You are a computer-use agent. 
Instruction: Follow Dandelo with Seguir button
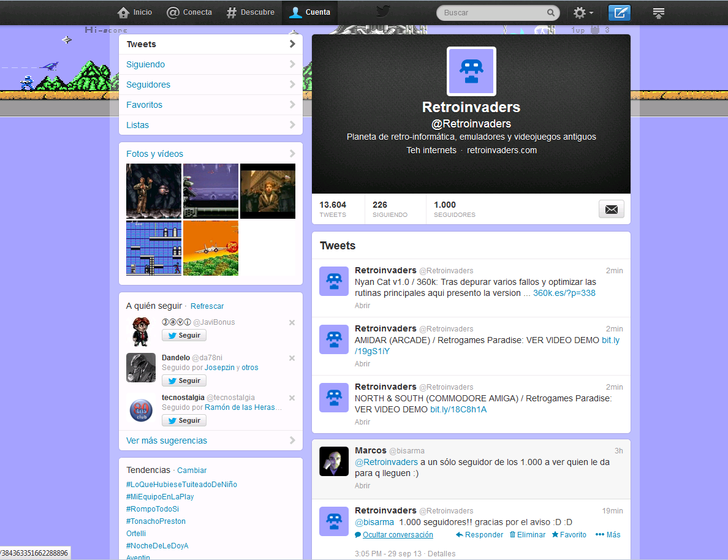click(x=184, y=380)
